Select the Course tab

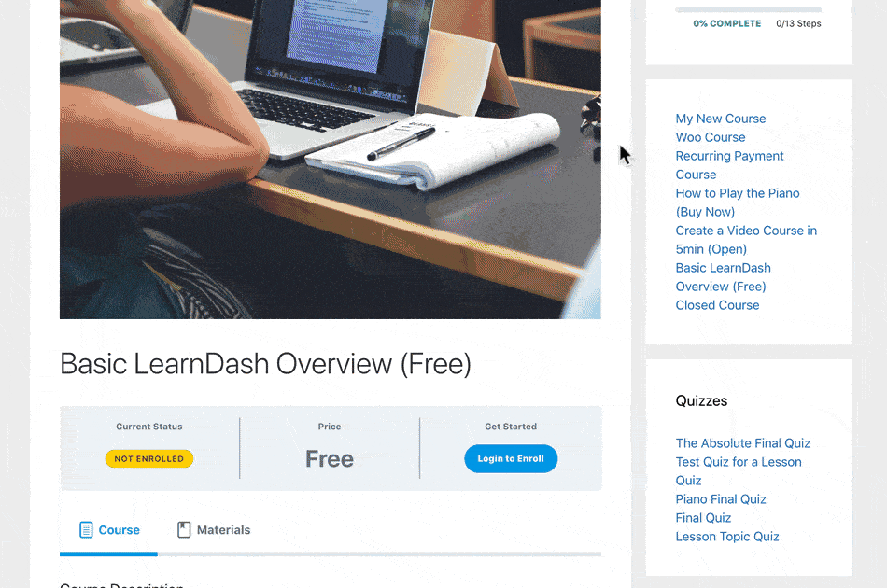[109, 530]
